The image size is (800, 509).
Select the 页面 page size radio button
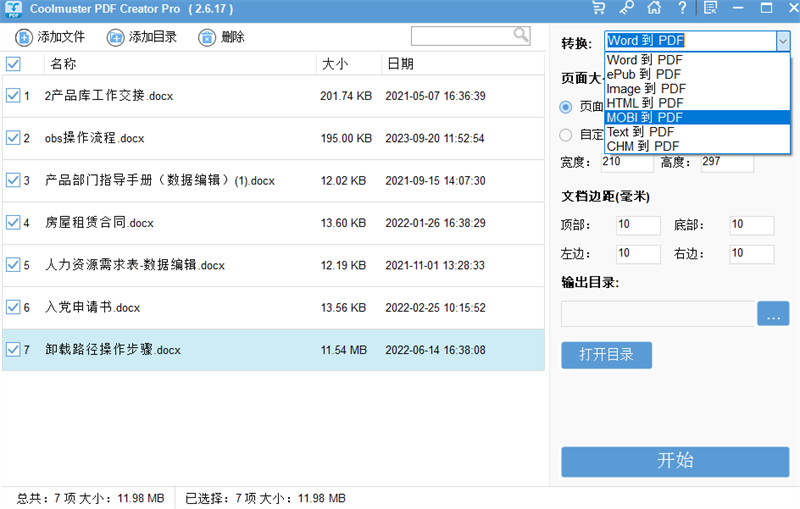(x=565, y=107)
